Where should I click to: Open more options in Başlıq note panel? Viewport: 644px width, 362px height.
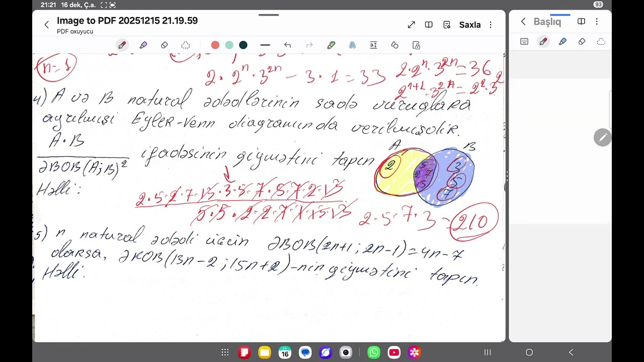(x=597, y=22)
